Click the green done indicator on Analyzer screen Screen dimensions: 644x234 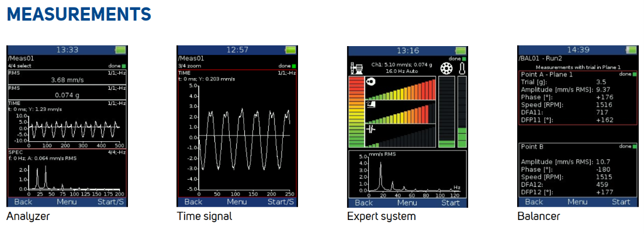coord(123,65)
